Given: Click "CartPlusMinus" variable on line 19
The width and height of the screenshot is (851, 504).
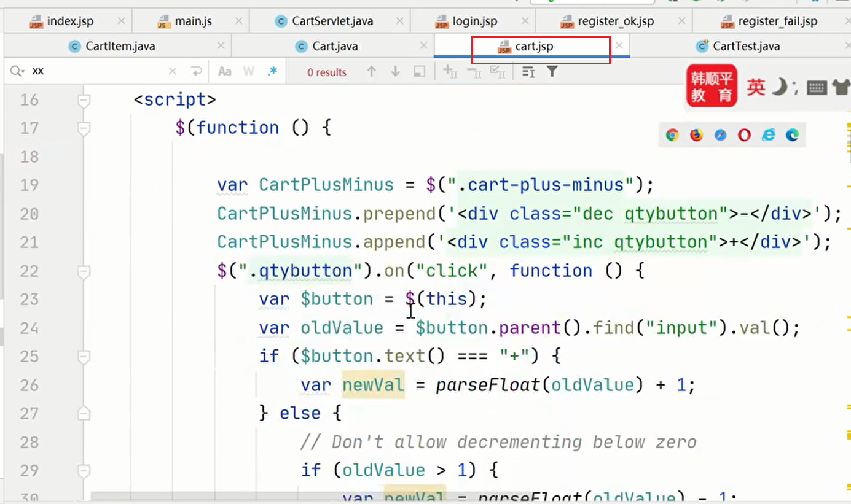Looking at the screenshot, I should point(326,185).
